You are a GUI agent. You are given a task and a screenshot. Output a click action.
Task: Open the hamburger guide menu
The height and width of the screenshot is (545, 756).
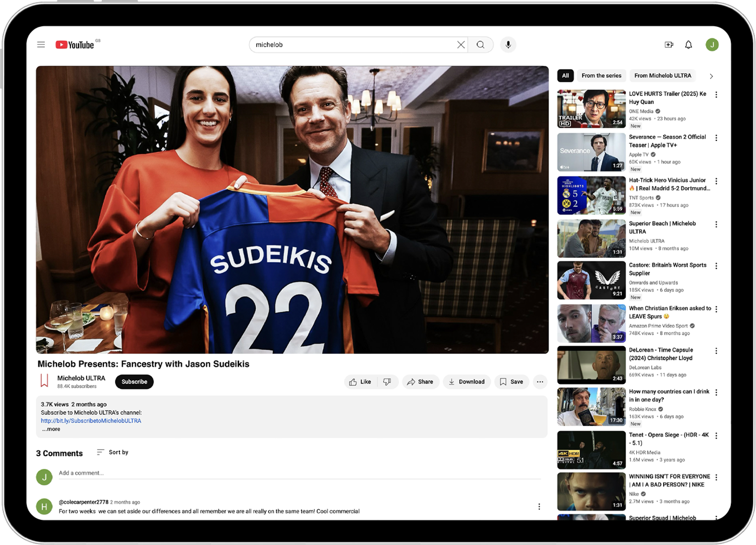coord(41,45)
